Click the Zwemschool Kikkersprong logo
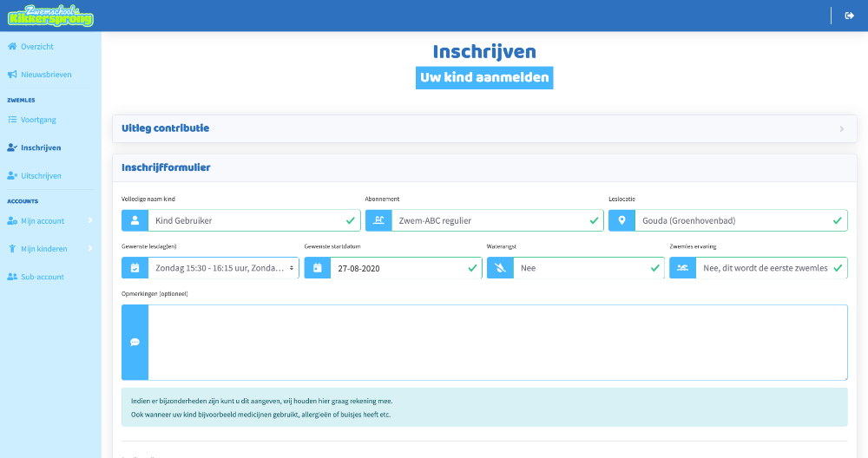 point(50,16)
